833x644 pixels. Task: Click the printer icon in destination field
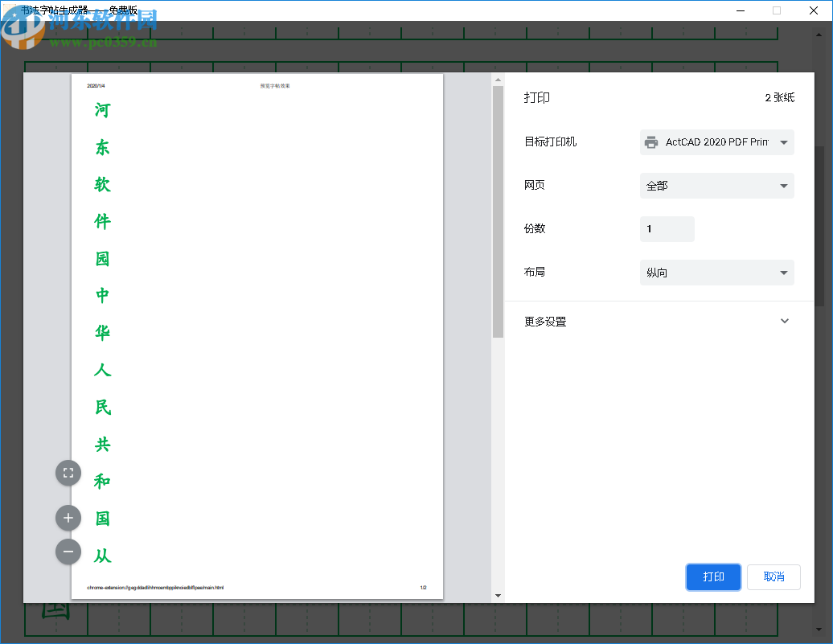tap(651, 142)
